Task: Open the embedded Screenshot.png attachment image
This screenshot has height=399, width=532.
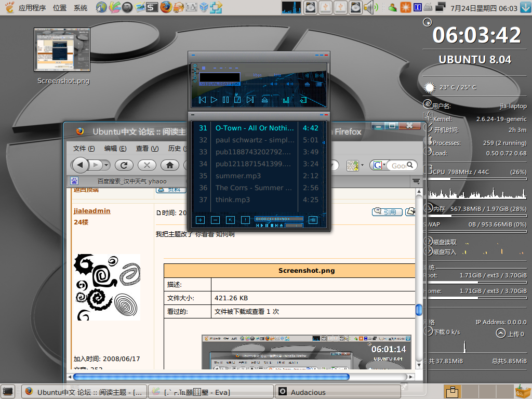Action: click(x=307, y=352)
